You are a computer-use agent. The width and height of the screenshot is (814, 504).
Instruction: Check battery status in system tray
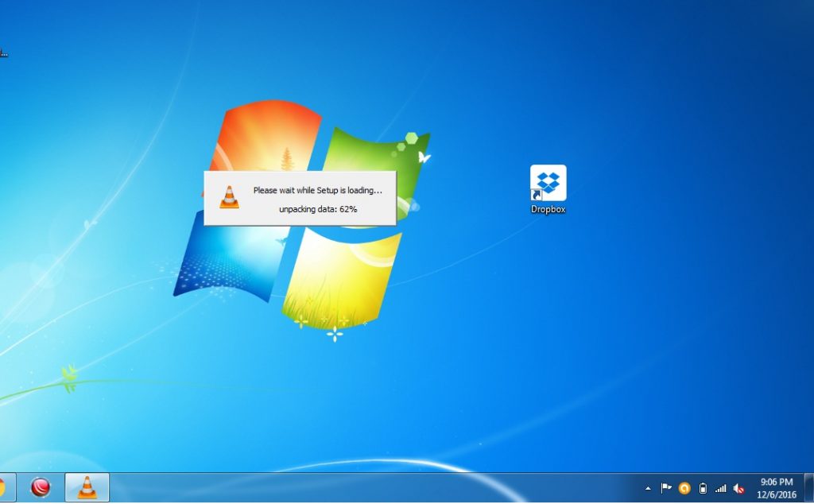[x=702, y=488]
